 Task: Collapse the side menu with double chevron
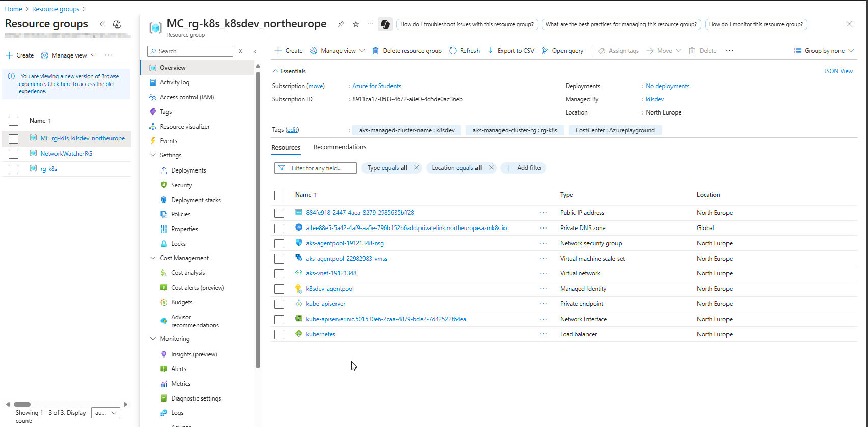point(254,51)
